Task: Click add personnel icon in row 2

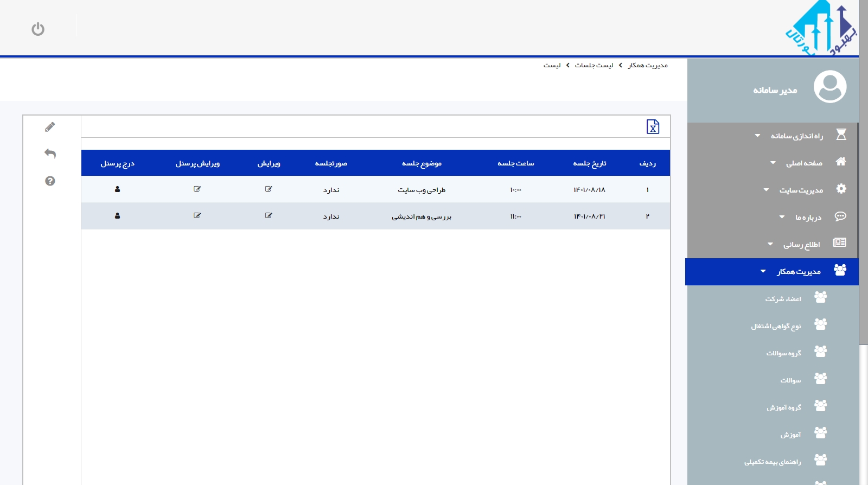Action: 117,216
